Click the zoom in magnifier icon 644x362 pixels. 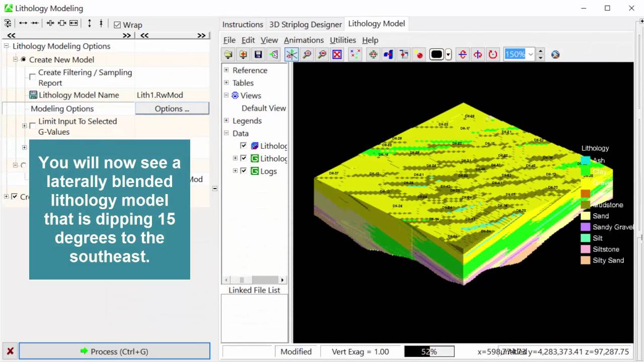pyautogui.click(x=306, y=54)
